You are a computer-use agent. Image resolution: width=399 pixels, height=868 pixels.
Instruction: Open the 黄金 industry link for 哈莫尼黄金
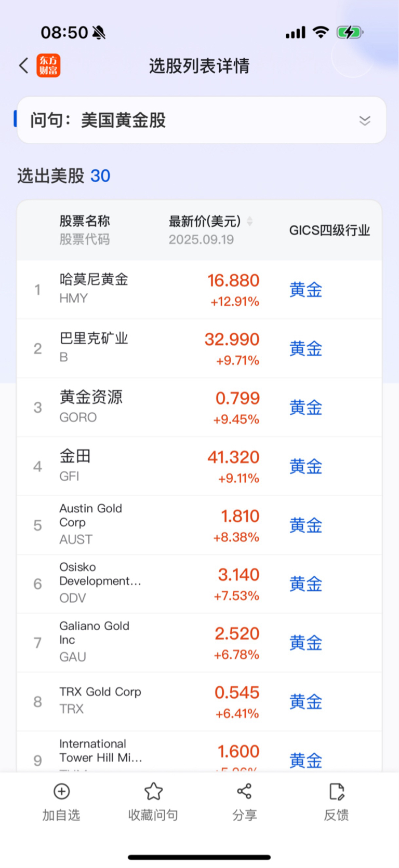click(x=306, y=290)
